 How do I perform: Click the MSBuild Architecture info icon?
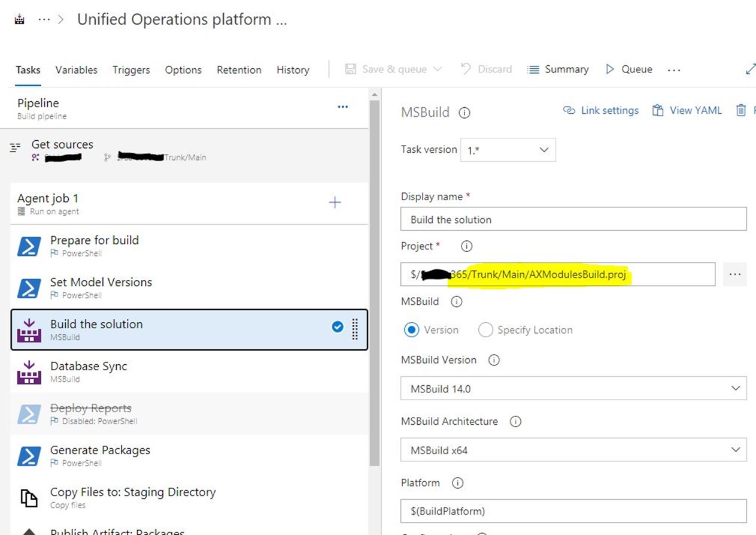point(515,421)
